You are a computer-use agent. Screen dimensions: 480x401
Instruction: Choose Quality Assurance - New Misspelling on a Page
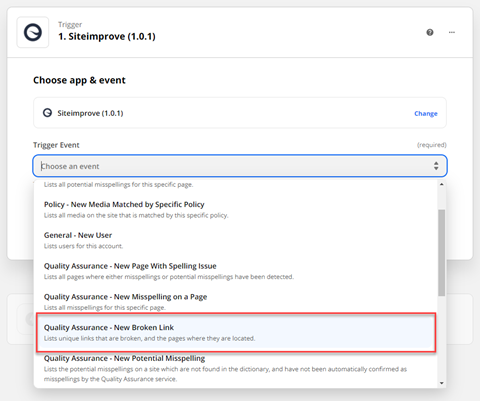[x=236, y=301]
